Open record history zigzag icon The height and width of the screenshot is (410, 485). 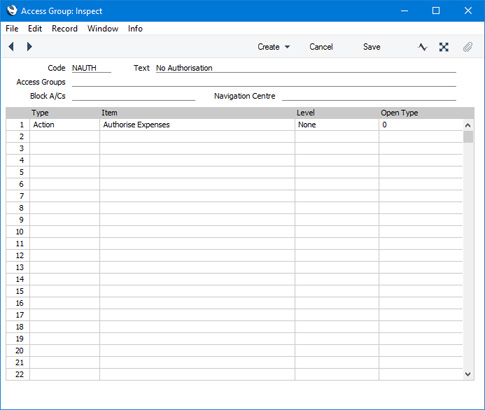coord(422,47)
